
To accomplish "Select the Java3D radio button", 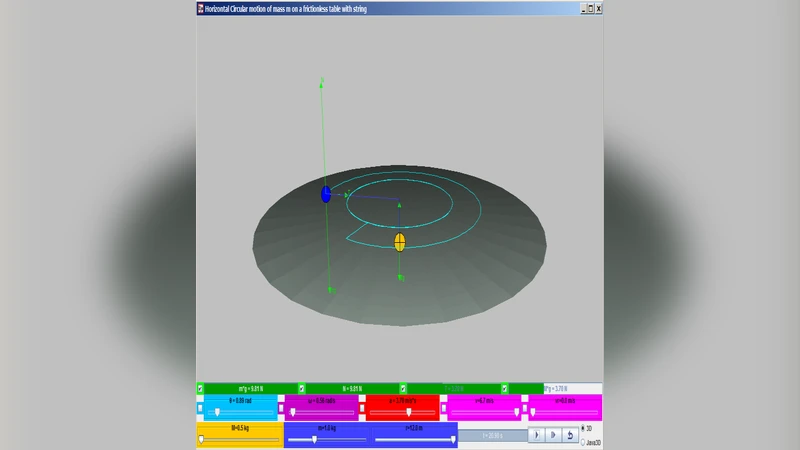I will pyautogui.click(x=583, y=442).
